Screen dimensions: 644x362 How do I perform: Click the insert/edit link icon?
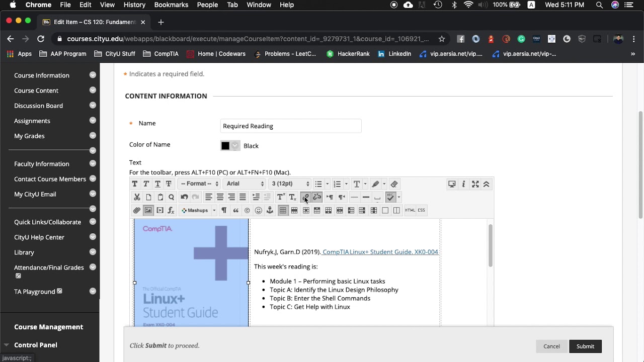(305, 197)
